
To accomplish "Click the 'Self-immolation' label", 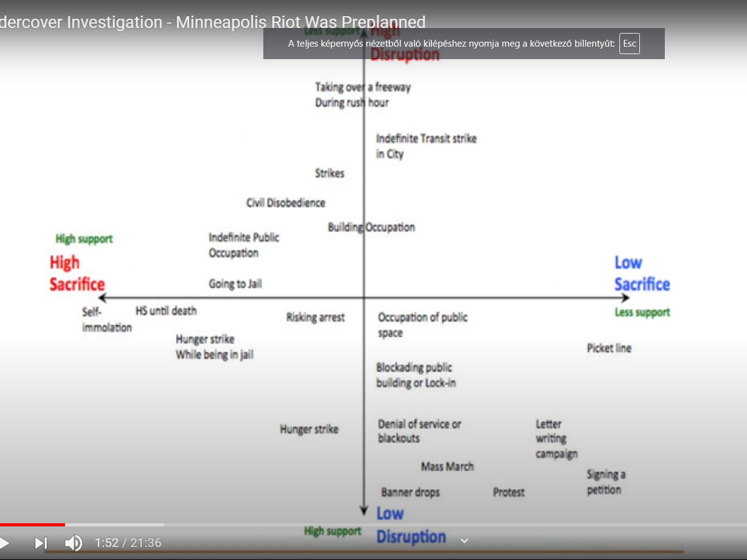I will (106, 320).
